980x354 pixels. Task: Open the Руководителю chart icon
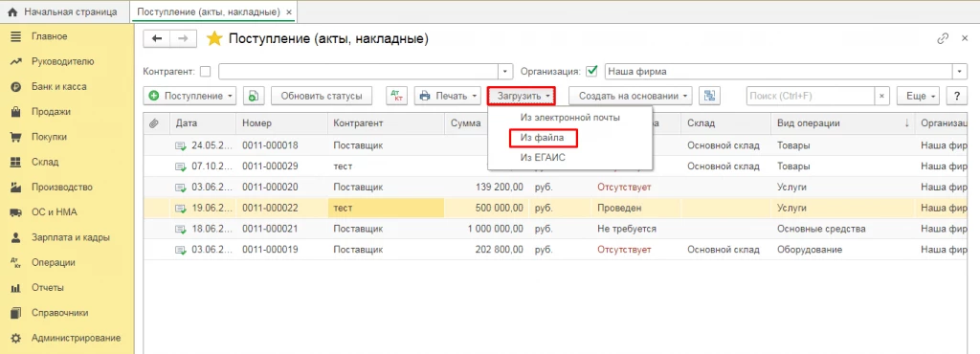pos(16,61)
